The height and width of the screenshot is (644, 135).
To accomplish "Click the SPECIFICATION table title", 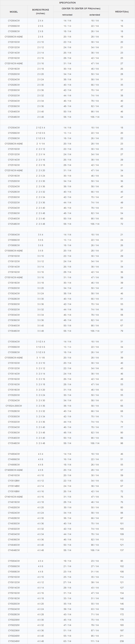I will (x=67, y=3).
